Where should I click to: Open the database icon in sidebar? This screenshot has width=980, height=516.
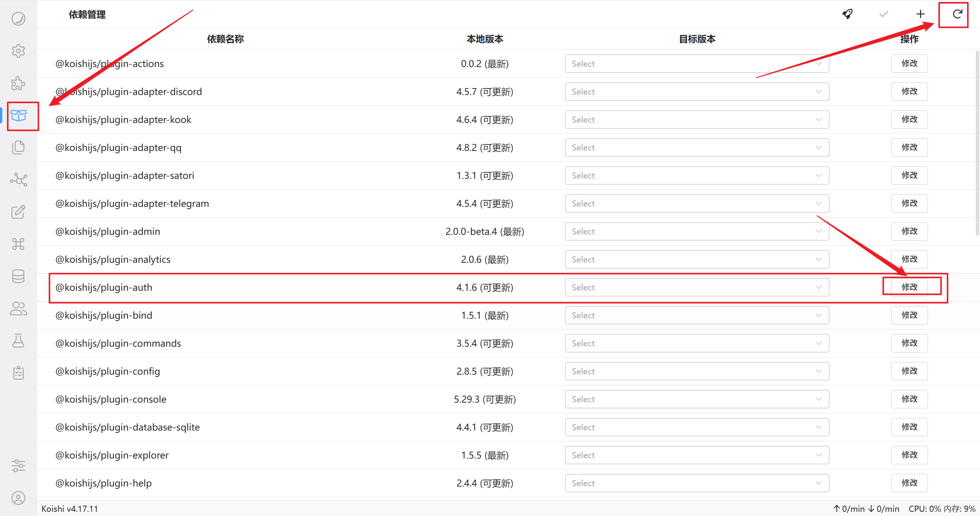point(18,276)
